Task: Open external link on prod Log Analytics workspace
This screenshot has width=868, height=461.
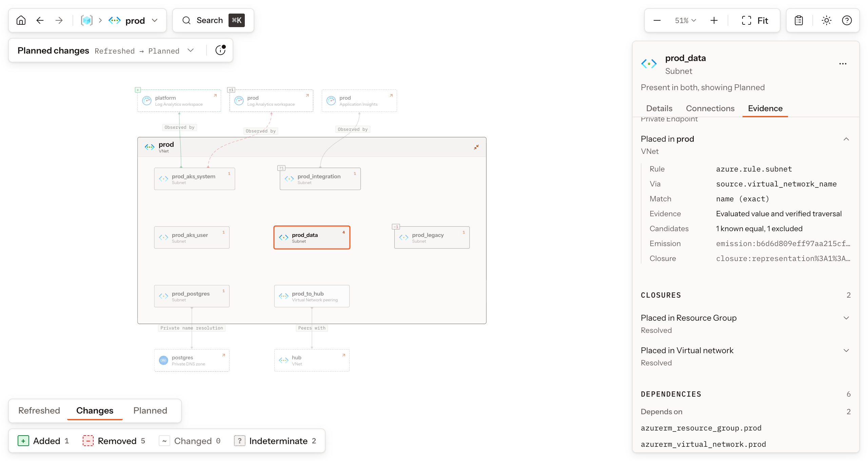Action: pos(307,96)
